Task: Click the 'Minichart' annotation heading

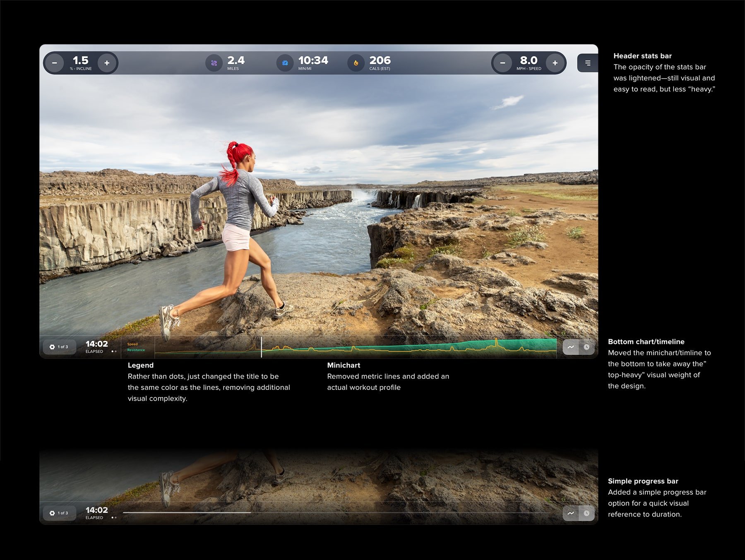Action: [x=344, y=365]
